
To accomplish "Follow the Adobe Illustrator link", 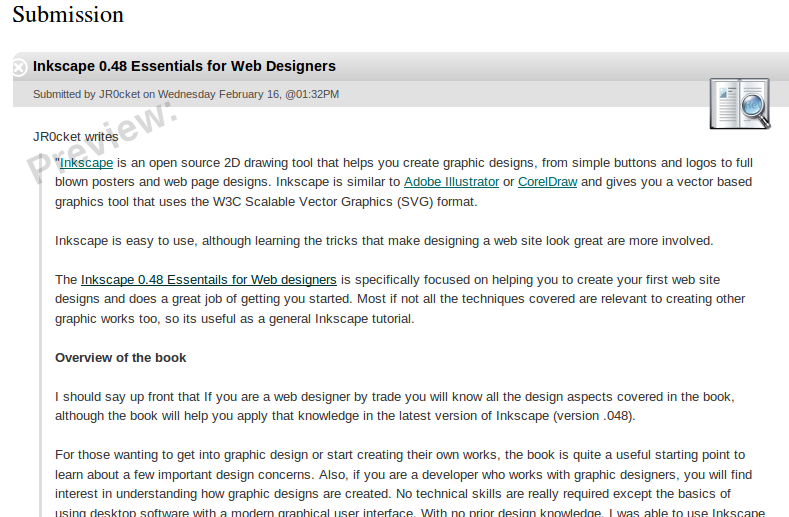I will [451, 182].
